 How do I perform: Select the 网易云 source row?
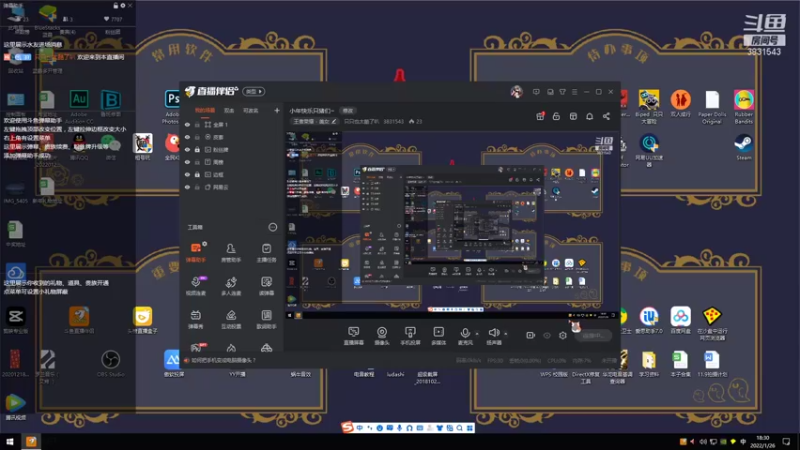click(232, 187)
